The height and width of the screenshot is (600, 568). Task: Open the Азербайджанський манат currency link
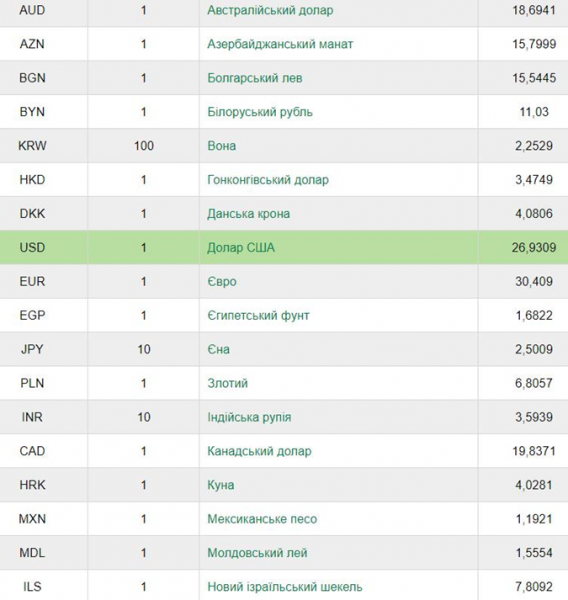tap(280, 44)
